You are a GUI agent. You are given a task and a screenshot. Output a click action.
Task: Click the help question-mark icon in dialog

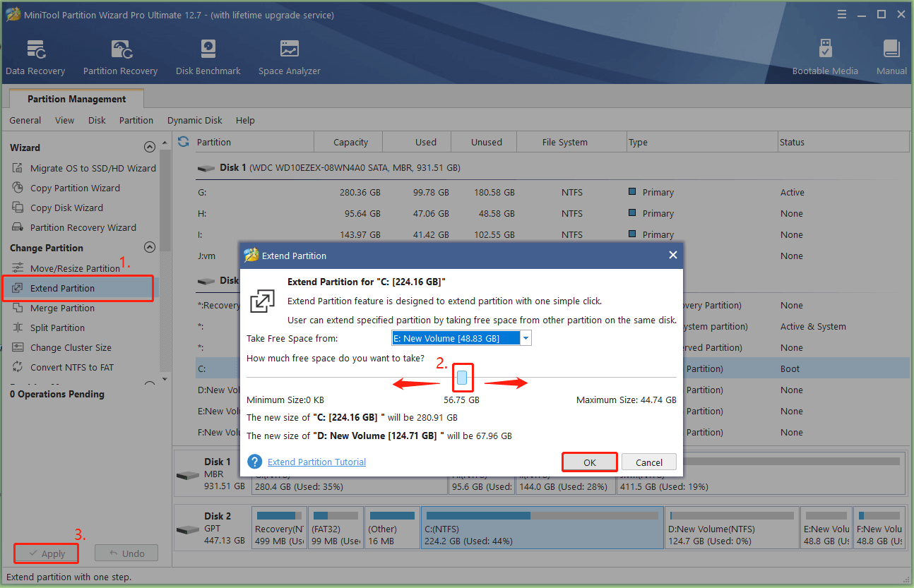pyautogui.click(x=255, y=462)
